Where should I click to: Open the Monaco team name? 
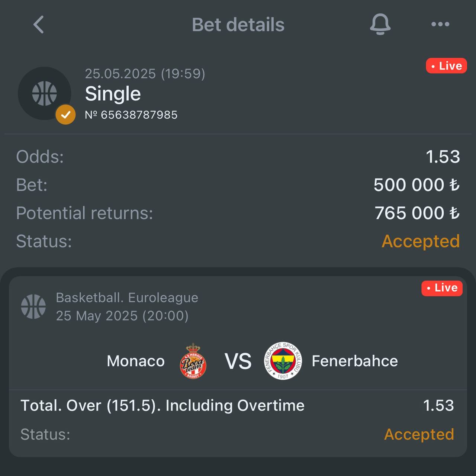coord(136,361)
